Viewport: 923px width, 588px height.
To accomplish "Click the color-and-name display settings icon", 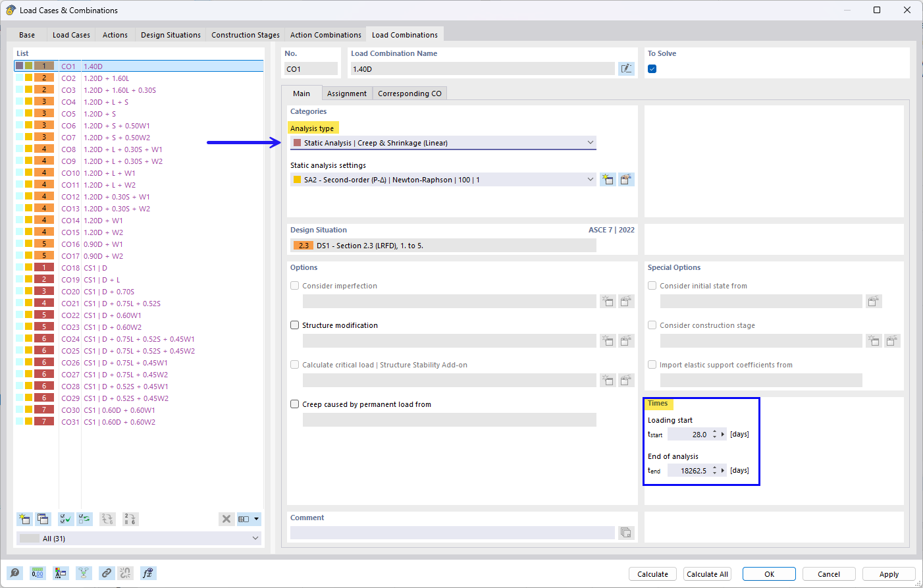I will tap(61, 574).
